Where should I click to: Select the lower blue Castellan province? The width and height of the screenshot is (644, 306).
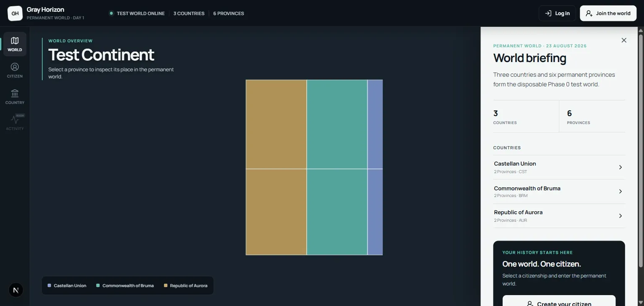375,212
